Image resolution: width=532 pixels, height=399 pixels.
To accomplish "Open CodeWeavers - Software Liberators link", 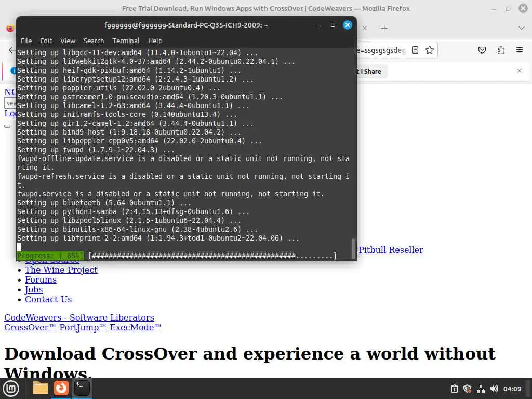I will (x=79, y=317).
